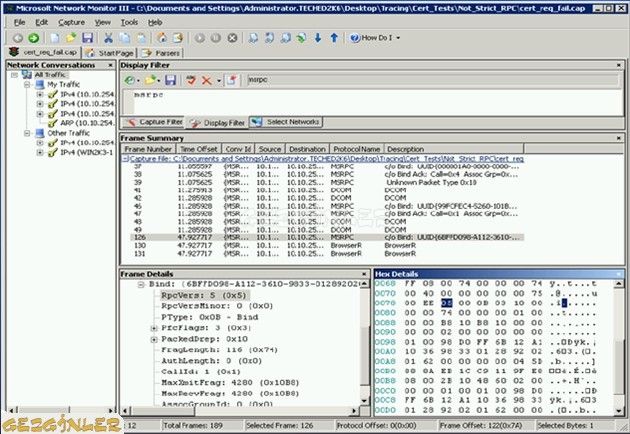
Task: Open the dropdown arrow beside the load filter folder
Action: click(159, 81)
